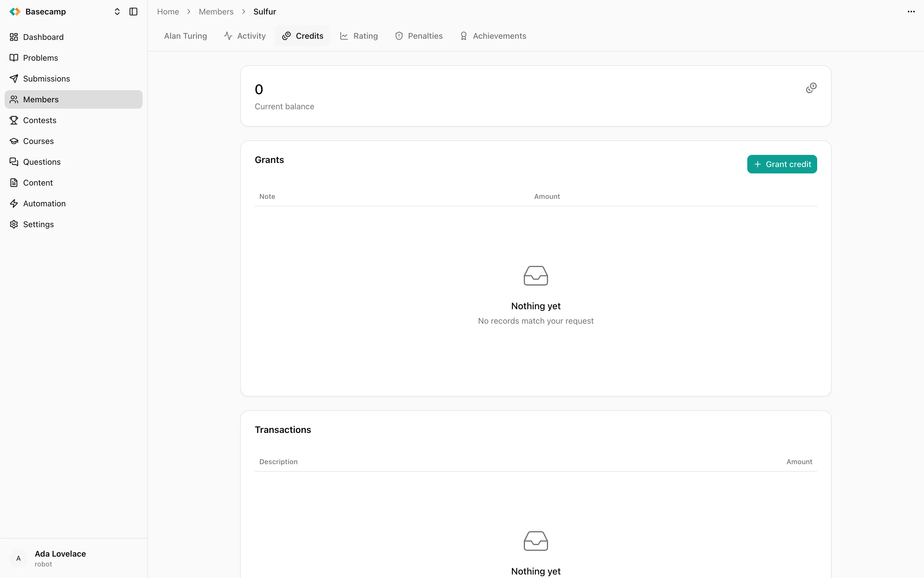
Task: Click the Settings gear icon
Action: click(14, 224)
